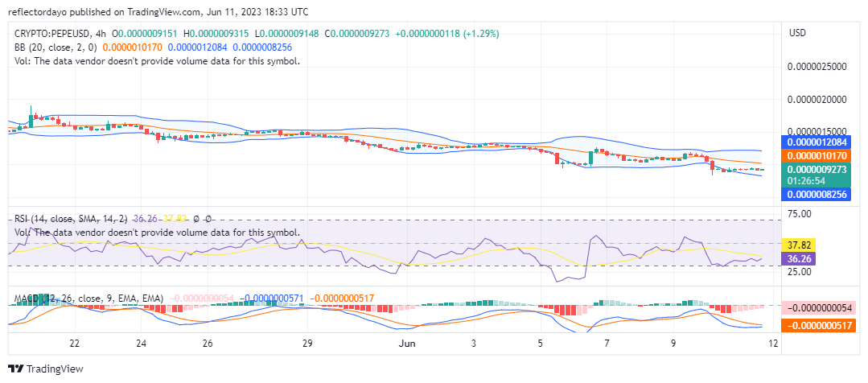The image size is (868, 383).
Task: Click the purple RSI value 36.26 in legend
Action: 145,219
